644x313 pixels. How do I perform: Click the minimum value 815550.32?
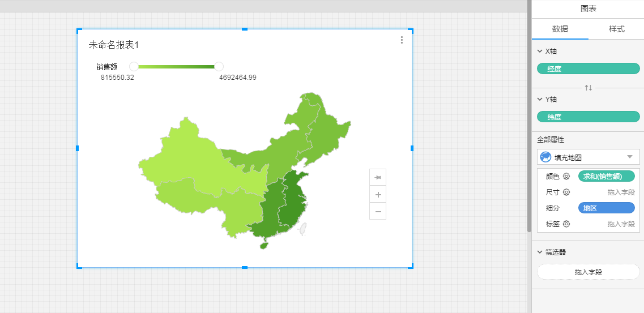(x=117, y=78)
